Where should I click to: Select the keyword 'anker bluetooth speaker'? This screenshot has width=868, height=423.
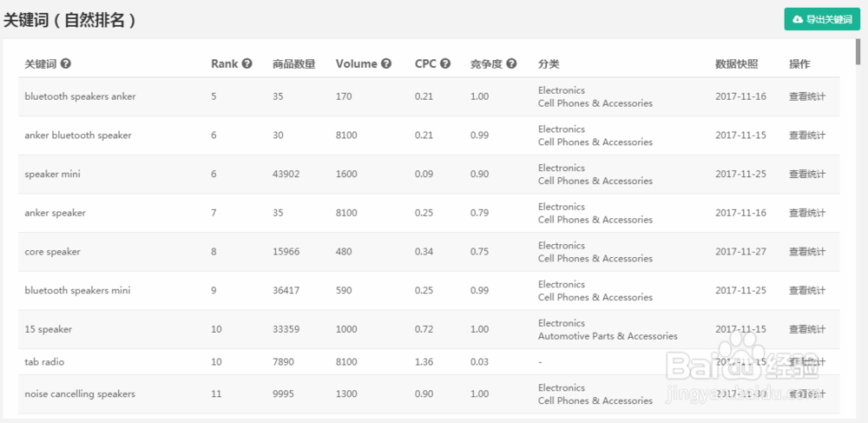[78, 135]
